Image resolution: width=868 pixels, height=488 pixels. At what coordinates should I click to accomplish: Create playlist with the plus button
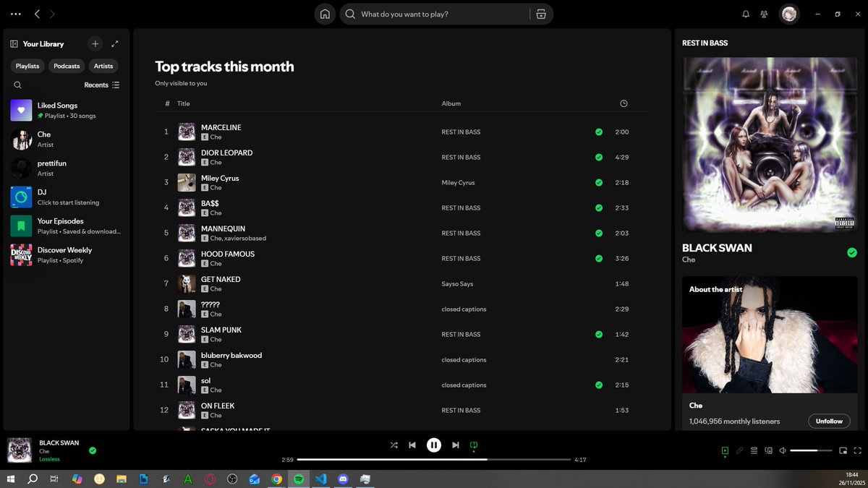point(95,44)
